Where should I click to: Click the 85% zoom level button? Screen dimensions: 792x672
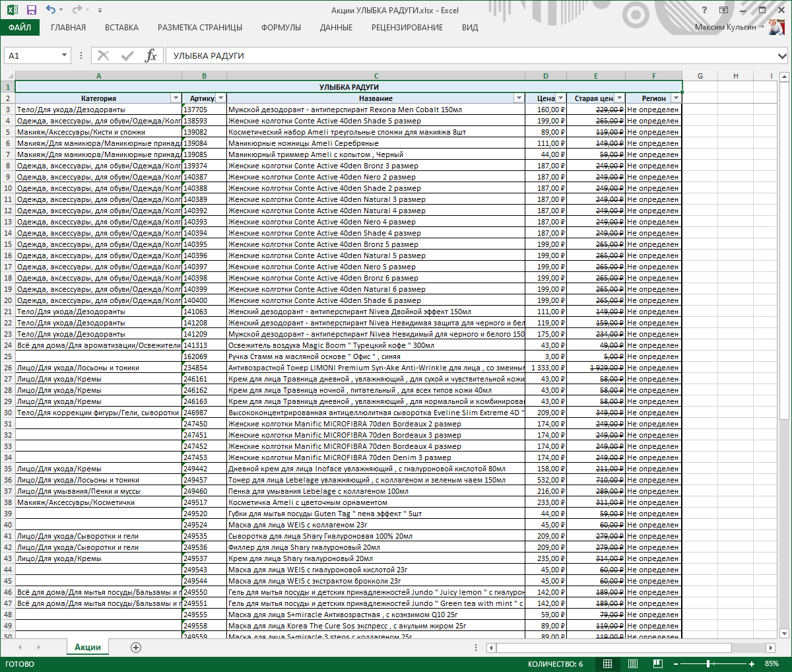point(772,663)
